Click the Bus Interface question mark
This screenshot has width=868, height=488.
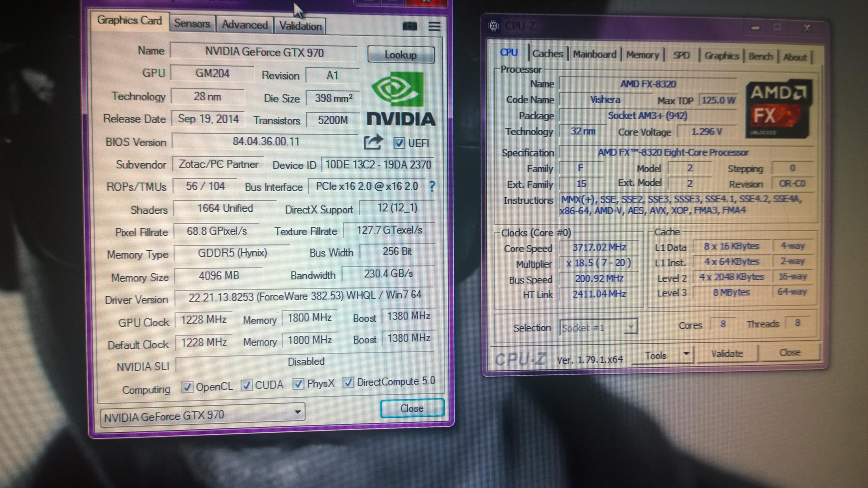pos(432,186)
